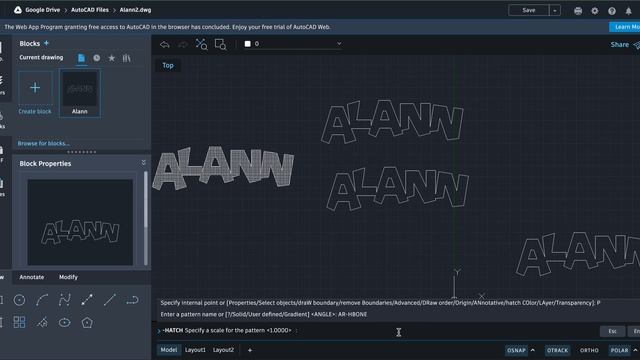The image size is (640, 360).
Task: Toggle POLAR tracking in the status bar
Action: (619, 350)
